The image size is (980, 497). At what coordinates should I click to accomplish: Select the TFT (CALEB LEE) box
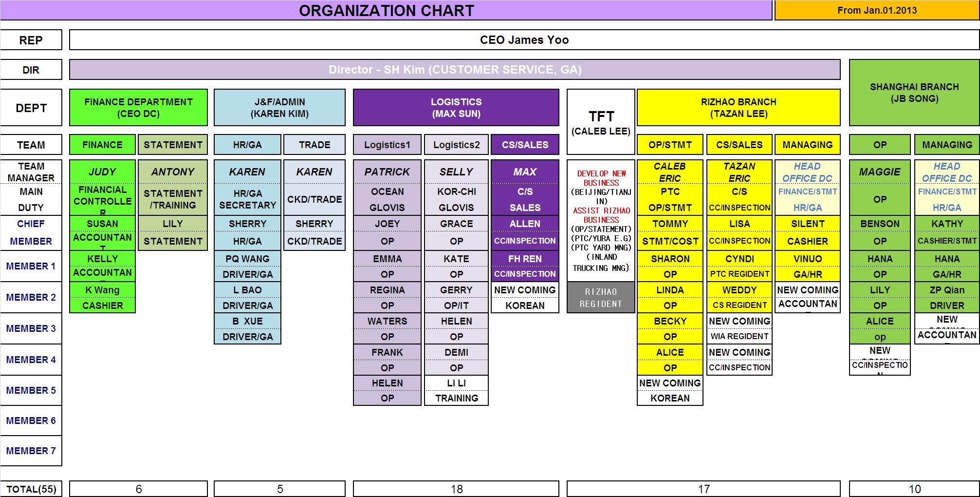click(601, 122)
